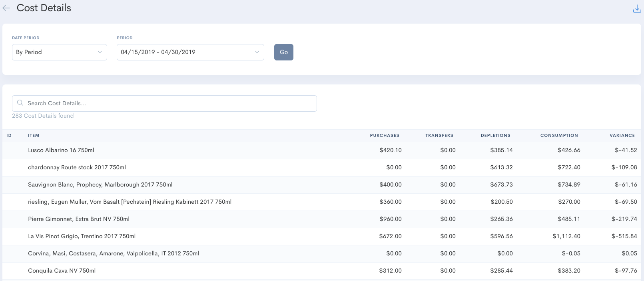The image size is (644, 281).
Task: Click the $-97.76 variance value
Action: click(x=626, y=271)
